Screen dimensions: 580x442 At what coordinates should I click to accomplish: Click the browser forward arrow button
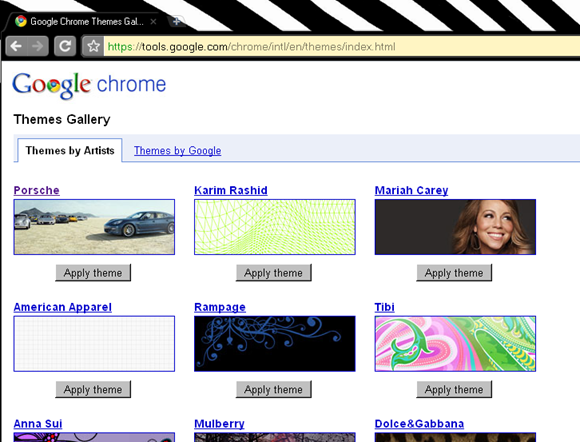pyautogui.click(x=38, y=46)
